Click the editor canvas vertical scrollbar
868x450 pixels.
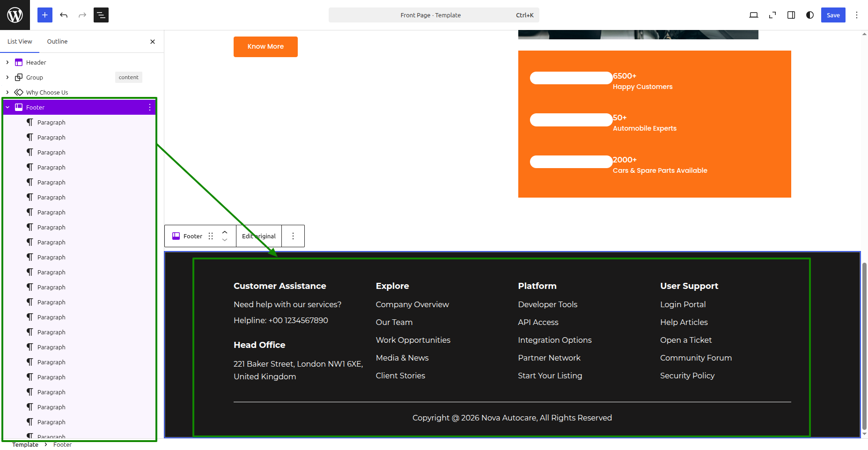(864, 347)
